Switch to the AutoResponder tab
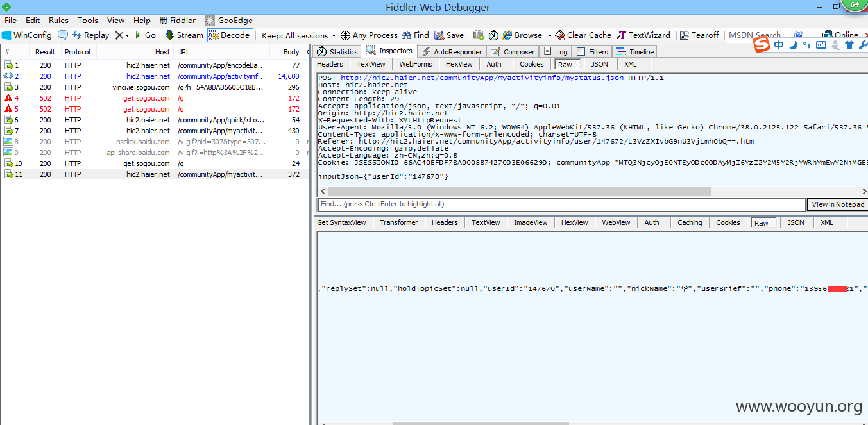The image size is (868, 425). pos(452,52)
